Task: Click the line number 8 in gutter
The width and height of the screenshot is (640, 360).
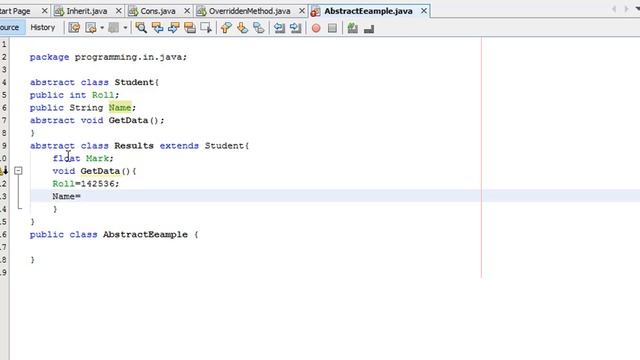Action: 4,133
